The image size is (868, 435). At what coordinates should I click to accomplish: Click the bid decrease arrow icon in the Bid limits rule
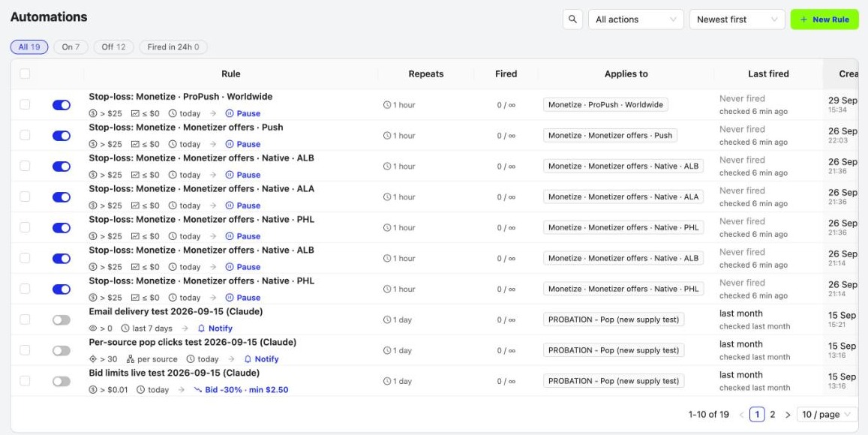(198, 389)
